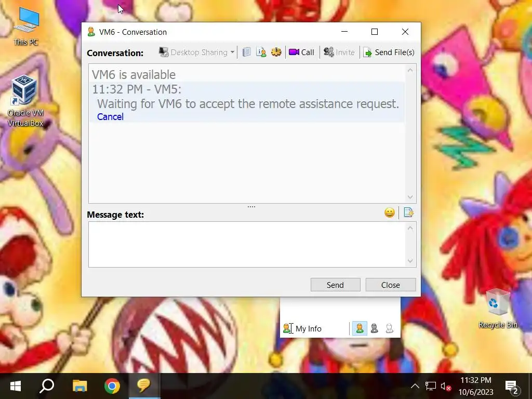Screen dimensions: 532x399
Task: Show hidden system tray icons
Action: click(x=415, y=386)
